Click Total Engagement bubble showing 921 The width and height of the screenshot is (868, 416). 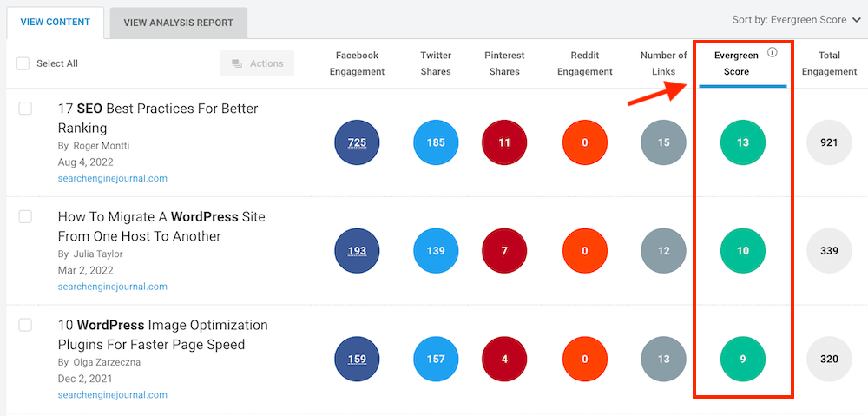[829, 142]
